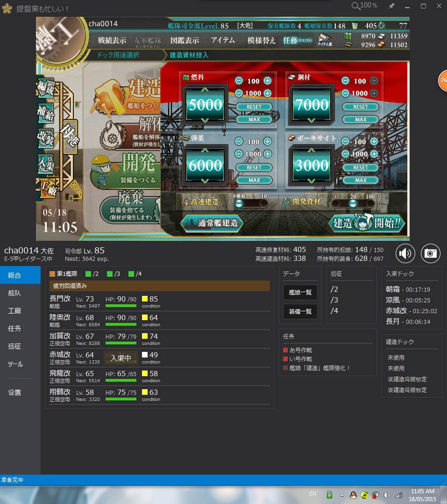Screen dimensions: 447x504
Task: Decrease fuel with down arrow
Action: click(205, 120)
